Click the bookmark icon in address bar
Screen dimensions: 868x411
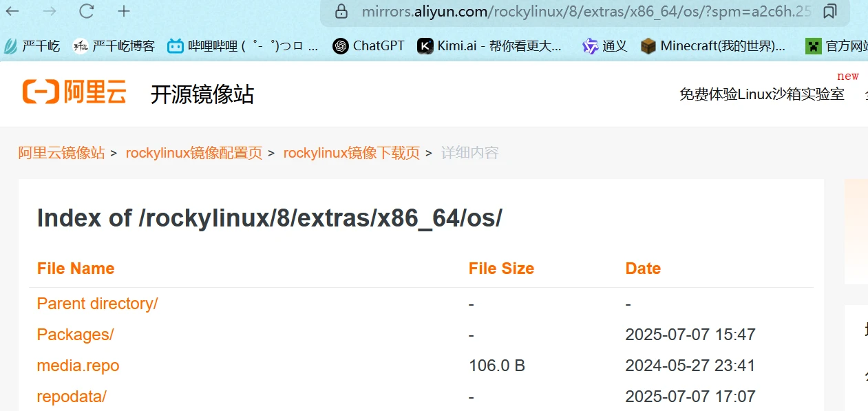[x=829, y=12]
